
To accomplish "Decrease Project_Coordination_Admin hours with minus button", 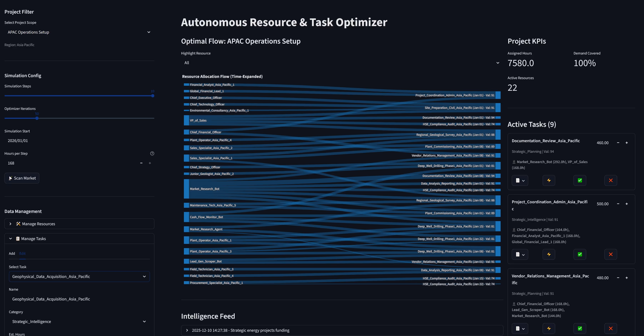I will (618, 204).
